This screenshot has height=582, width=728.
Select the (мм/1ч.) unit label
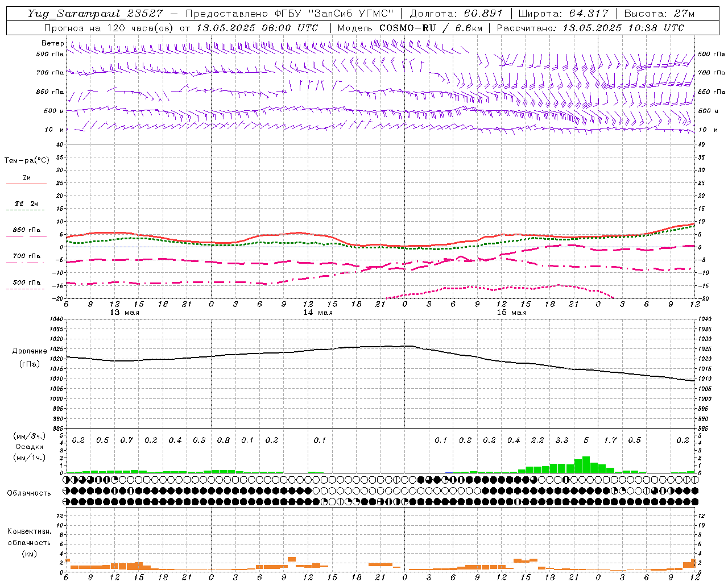(30, 458)
